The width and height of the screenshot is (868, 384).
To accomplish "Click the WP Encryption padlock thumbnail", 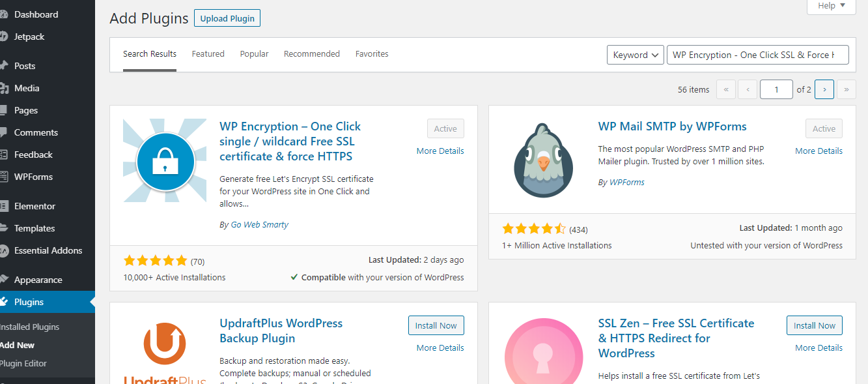I will pyautogui.click(x=165, y=160).
